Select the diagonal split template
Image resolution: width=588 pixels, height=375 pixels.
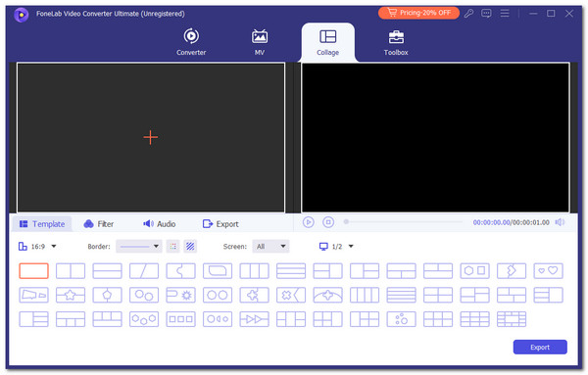click(x=144, y=271)
